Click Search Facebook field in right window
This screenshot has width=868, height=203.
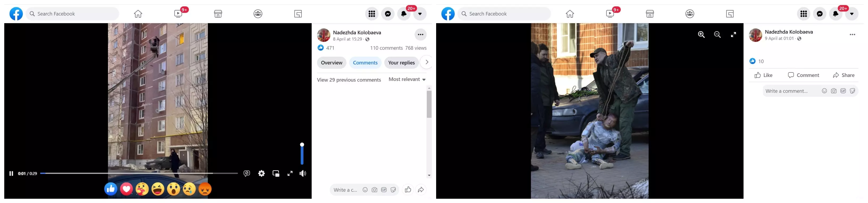coord(504,14)
